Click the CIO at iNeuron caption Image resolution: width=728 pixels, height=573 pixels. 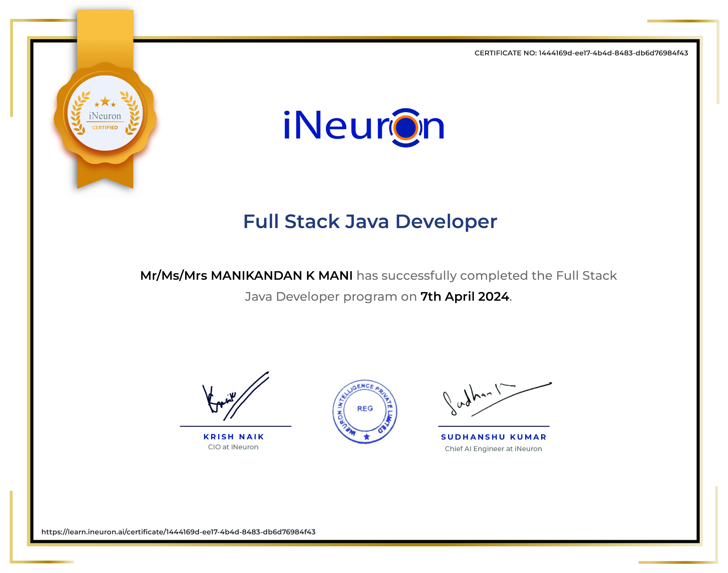[x=233, y=447]
